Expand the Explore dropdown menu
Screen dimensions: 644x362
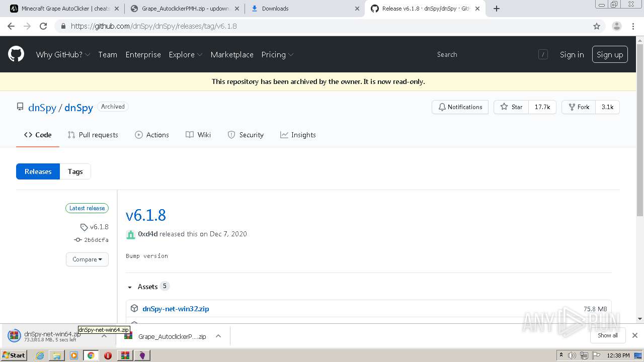(x=186, y=54)
